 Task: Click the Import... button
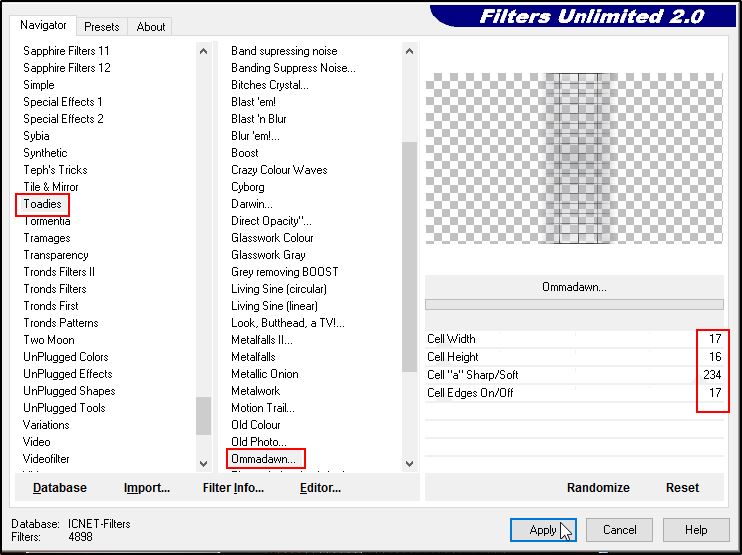click(x=147, y=488)
